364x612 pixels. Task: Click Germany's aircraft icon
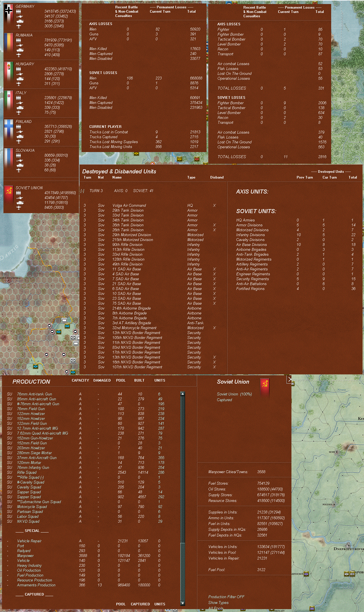click(19, 26)
